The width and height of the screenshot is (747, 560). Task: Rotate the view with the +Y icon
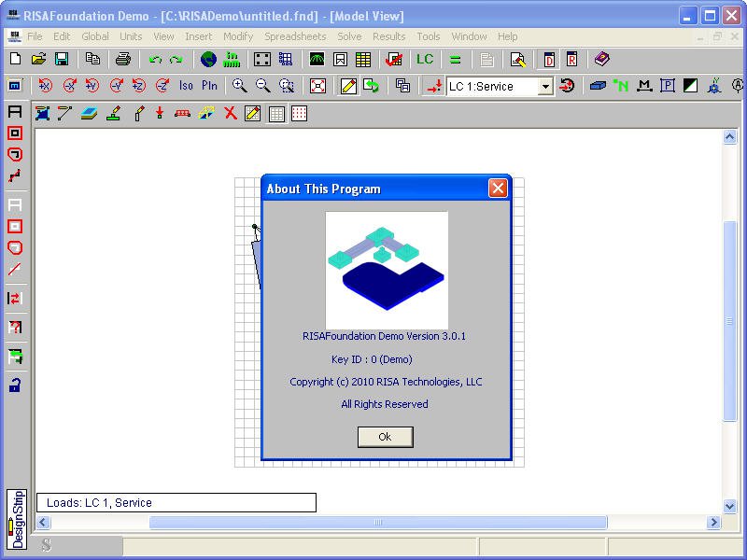(92, 86)
